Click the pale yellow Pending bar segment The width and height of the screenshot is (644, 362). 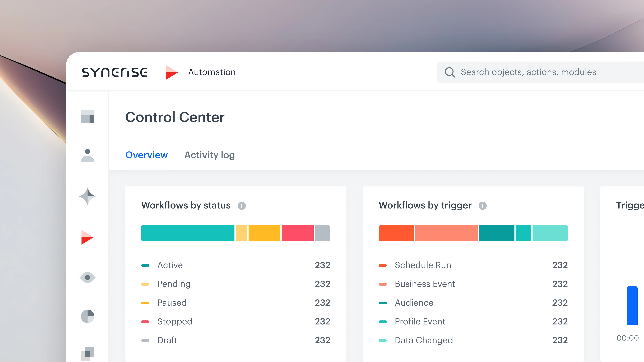[x=241, y=233]
